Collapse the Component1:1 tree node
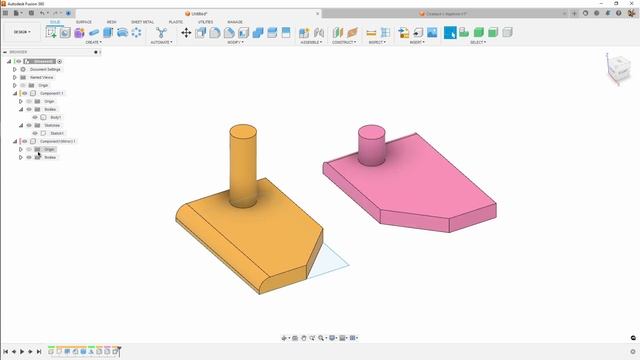The image size is (640, 360). [15, 93]
